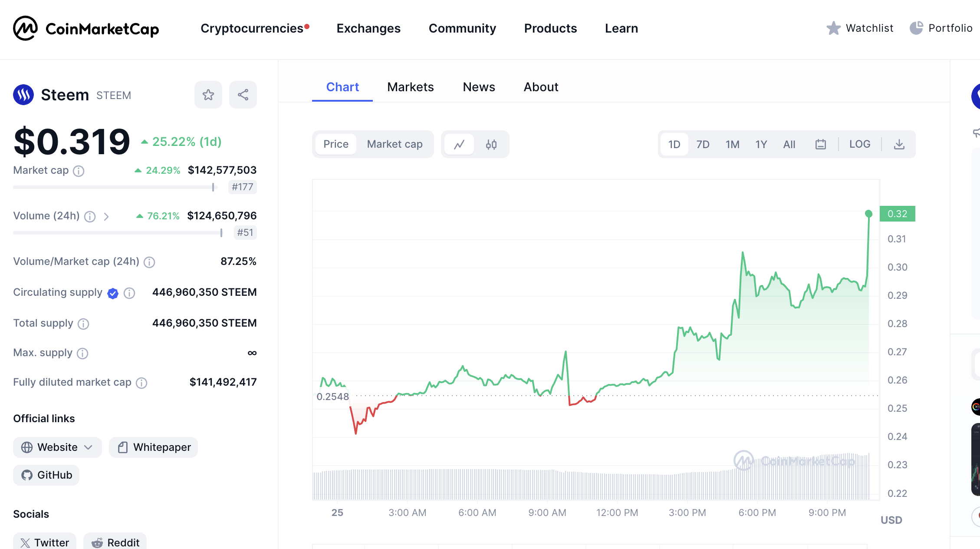Open the Cryptocurrencies nav menu
This screenshot has height=549, width=980.
pos(252,29)
